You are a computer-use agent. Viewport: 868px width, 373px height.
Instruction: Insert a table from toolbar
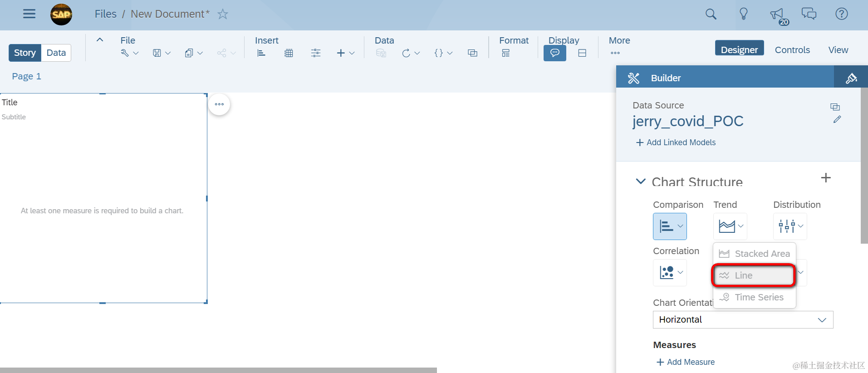pos(289,53)
